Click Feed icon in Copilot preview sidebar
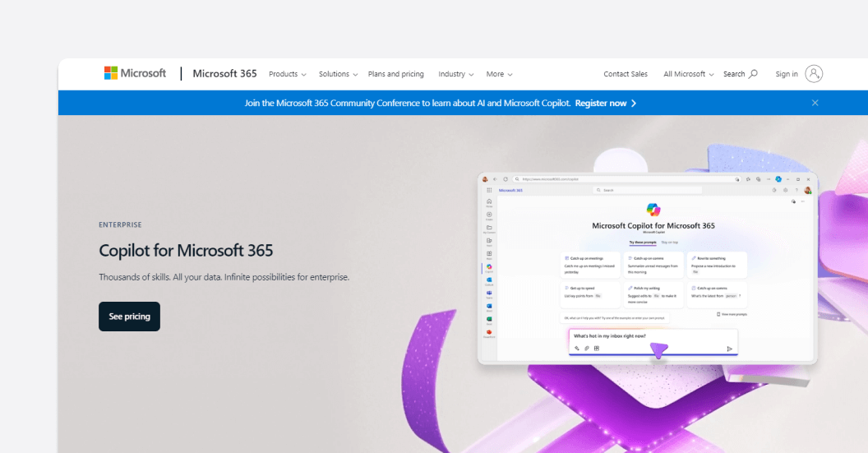868x453 pixels. [x=489, y=242]
